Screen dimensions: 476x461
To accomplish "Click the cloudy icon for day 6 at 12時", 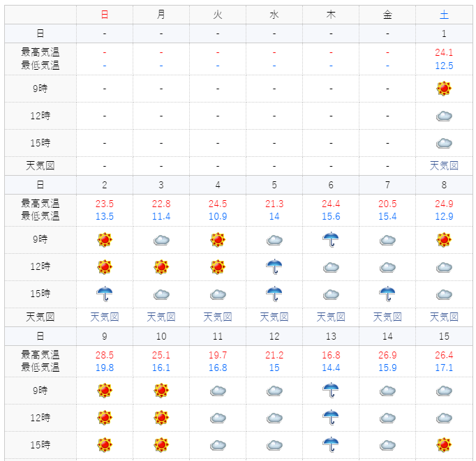I will click(331, 268).
